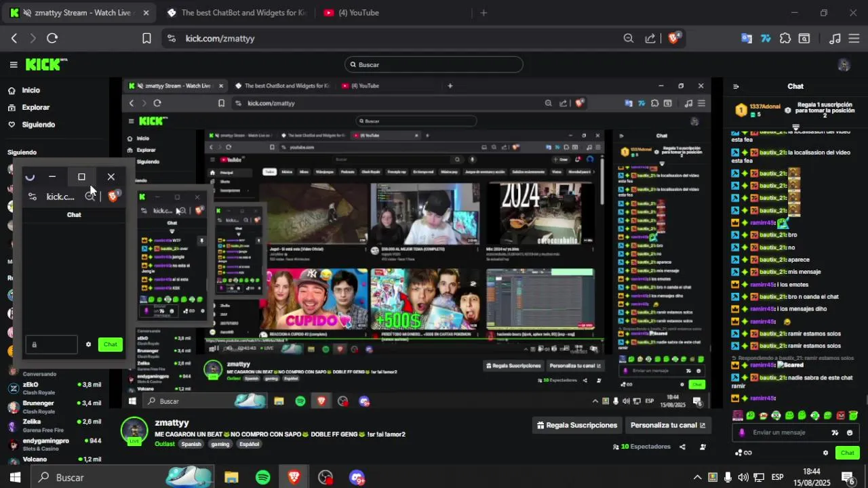Bookmark this page
Viewport: 868px width, 488px height.
(146, 39)
